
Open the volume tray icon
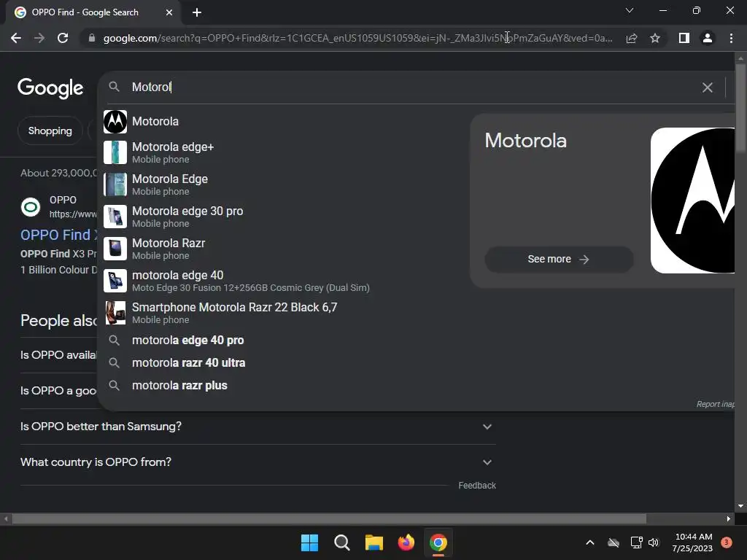[654, 542]
